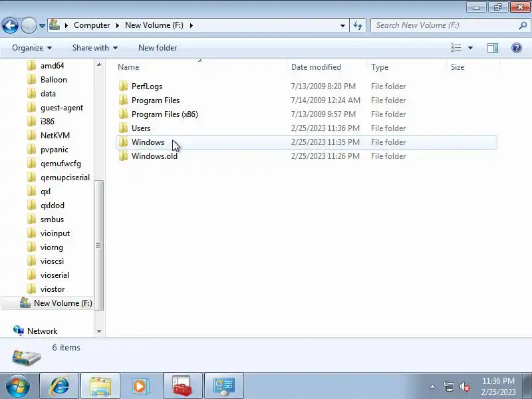Click the navigation pane scrollbar thumb
Screen dimensions: 532x399
pyautogui.click(x=98, y=245)
